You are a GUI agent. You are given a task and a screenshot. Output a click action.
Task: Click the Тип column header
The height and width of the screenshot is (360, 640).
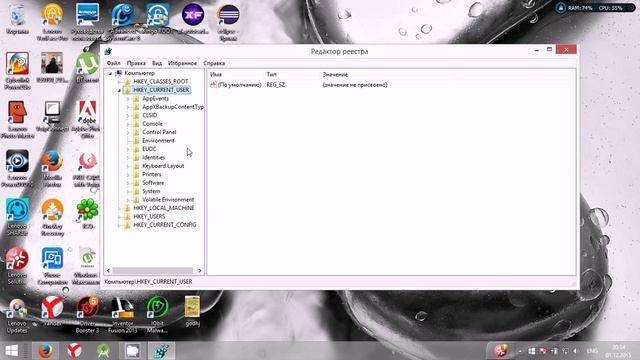tap(271, 75)
